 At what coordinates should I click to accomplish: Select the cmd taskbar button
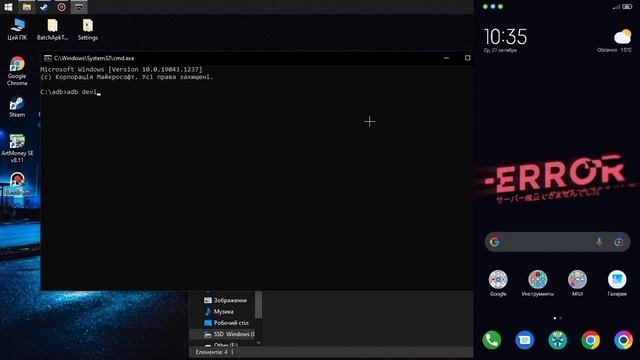(x=79, y=7)
